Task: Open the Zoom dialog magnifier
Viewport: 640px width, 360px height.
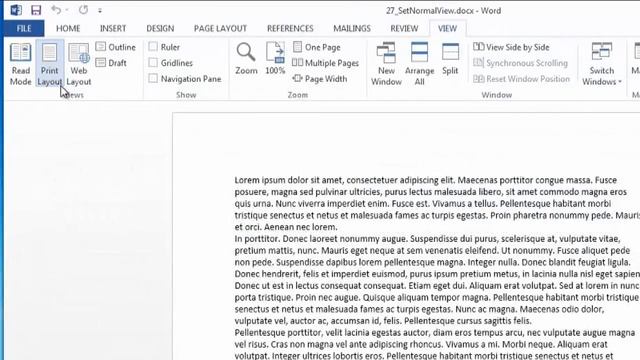Action: [x=246, y=59]
